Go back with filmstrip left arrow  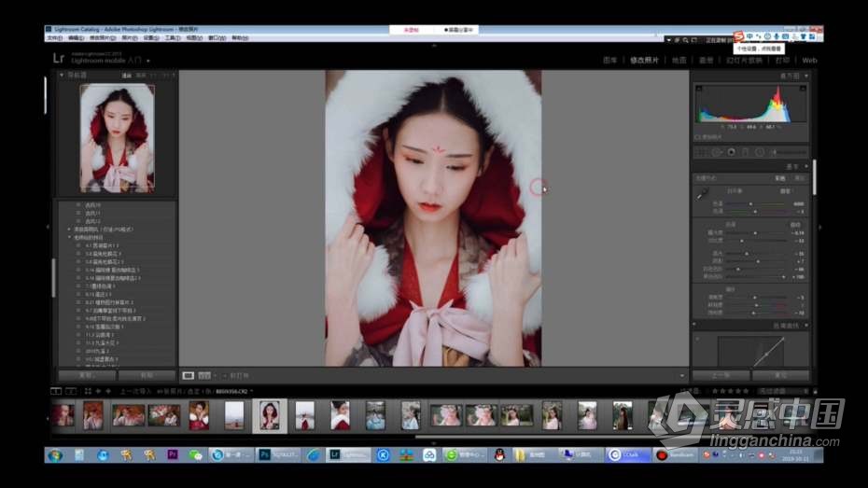(99, 391)
